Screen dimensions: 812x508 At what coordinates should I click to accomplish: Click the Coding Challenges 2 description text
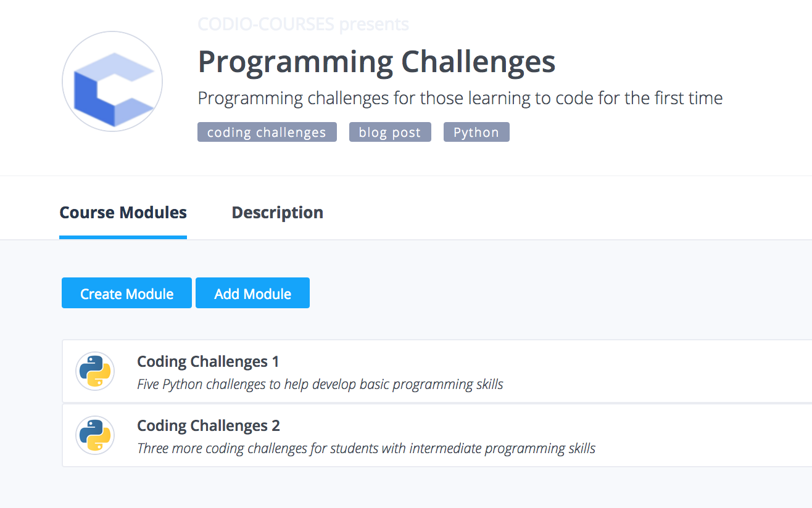tap(366, 448)
